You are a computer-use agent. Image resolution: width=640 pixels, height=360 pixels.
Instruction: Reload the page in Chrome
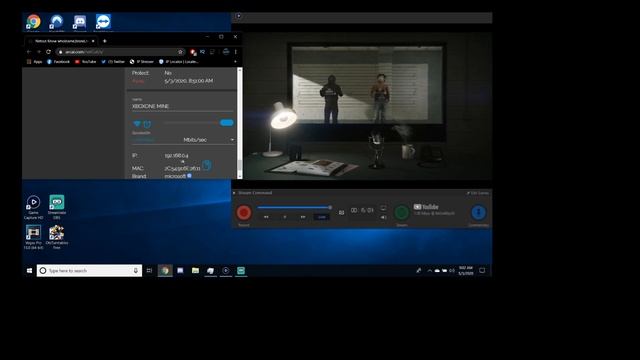click(x=49, y=52)
